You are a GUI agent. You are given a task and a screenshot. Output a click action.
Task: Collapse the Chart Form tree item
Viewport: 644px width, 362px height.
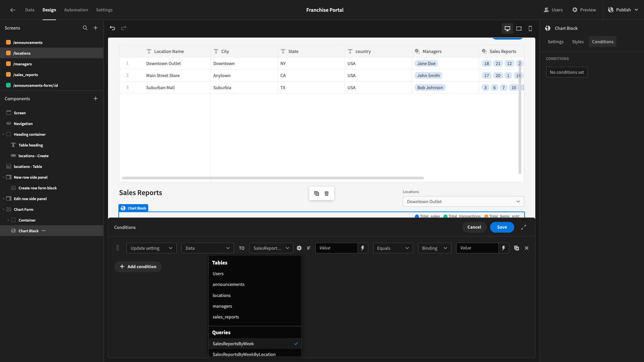pyautogui.click(x=4, y=209)
